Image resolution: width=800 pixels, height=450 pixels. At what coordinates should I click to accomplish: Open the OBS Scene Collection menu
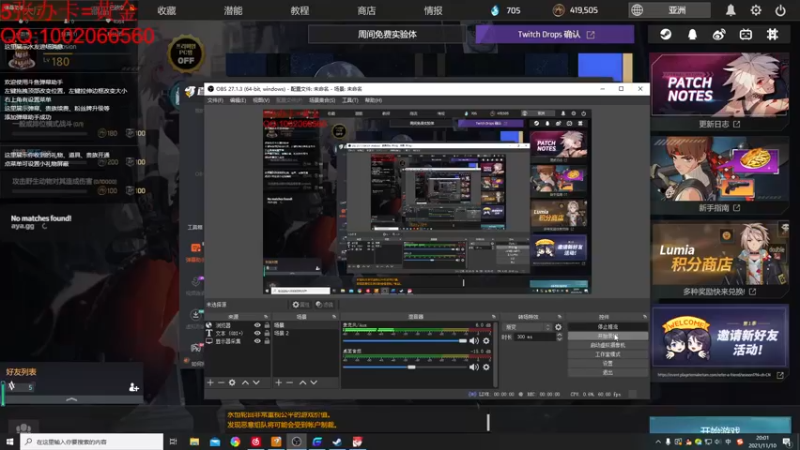pos(322,101)
